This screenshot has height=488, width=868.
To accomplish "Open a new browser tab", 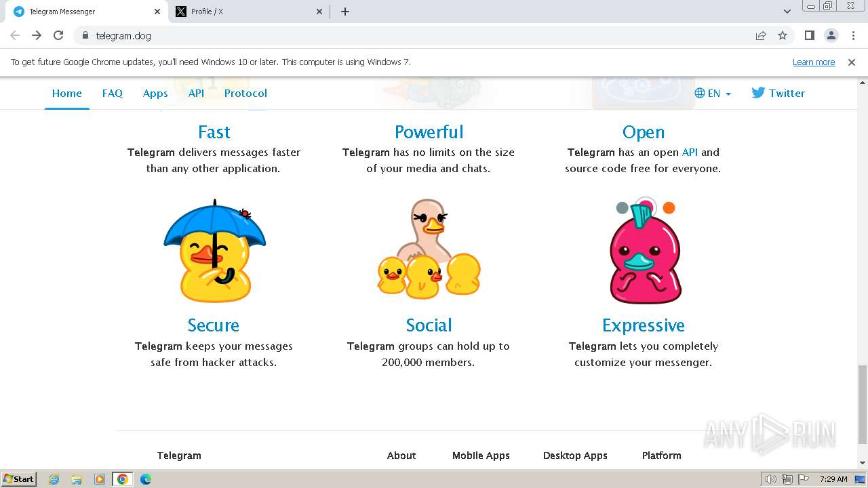I will [x=344, y=12].
